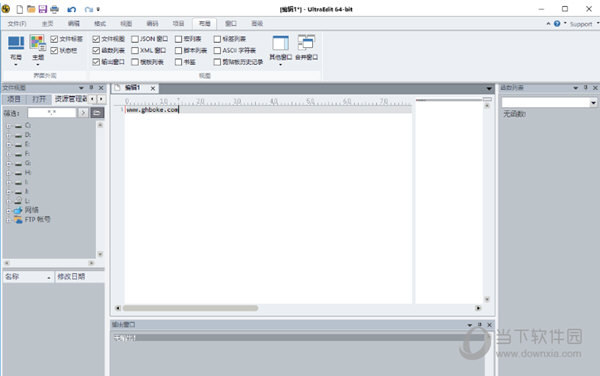
Task: Click the Print icon in quick access toolbar
Action: pyautogui.click(x=54, y=9)
